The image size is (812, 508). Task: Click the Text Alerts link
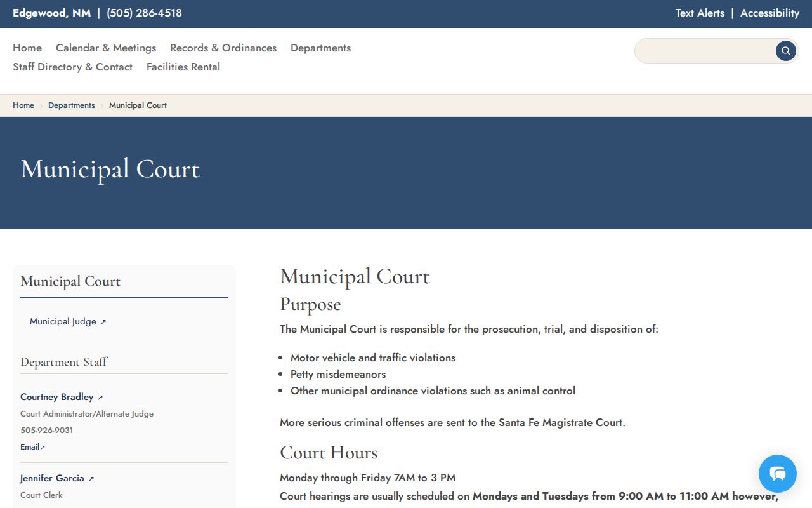700,13
